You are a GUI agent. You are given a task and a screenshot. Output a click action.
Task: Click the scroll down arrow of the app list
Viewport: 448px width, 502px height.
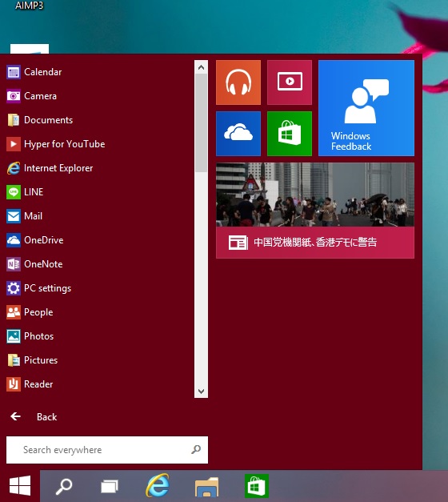pyautogui.click(x=201, y=391)
